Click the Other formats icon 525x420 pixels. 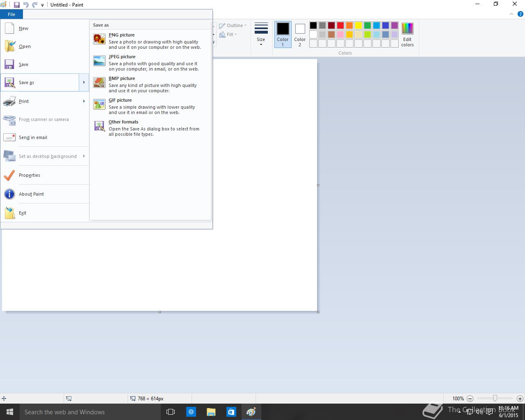click(99, 126)
